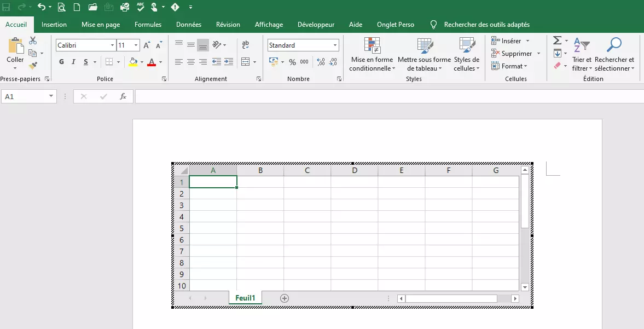Click the quick print icon with checkmark
Image resolution: width=644 pixels, height=329 pixels.
(125, 7)
